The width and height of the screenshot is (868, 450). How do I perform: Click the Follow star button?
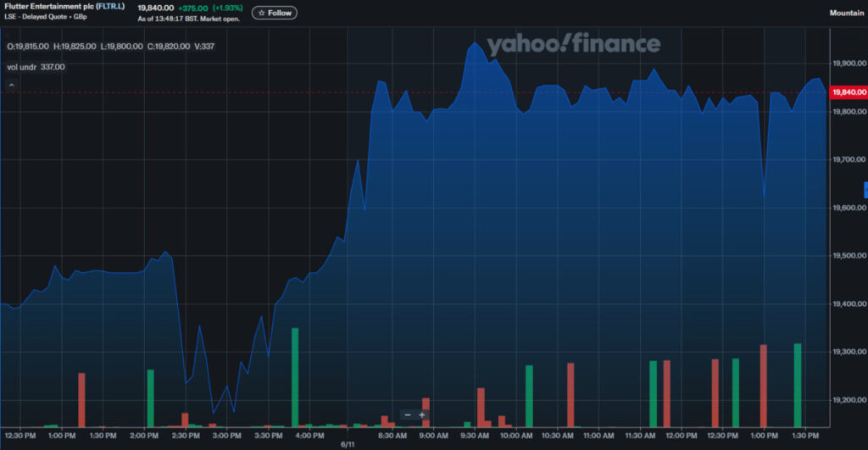[274, 13]
